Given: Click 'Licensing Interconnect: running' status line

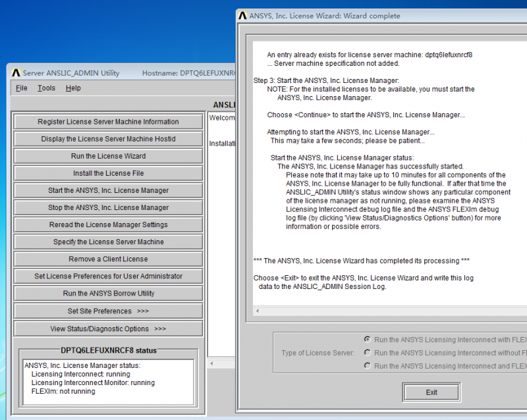Looking at the screenshot, I should 80,374.
